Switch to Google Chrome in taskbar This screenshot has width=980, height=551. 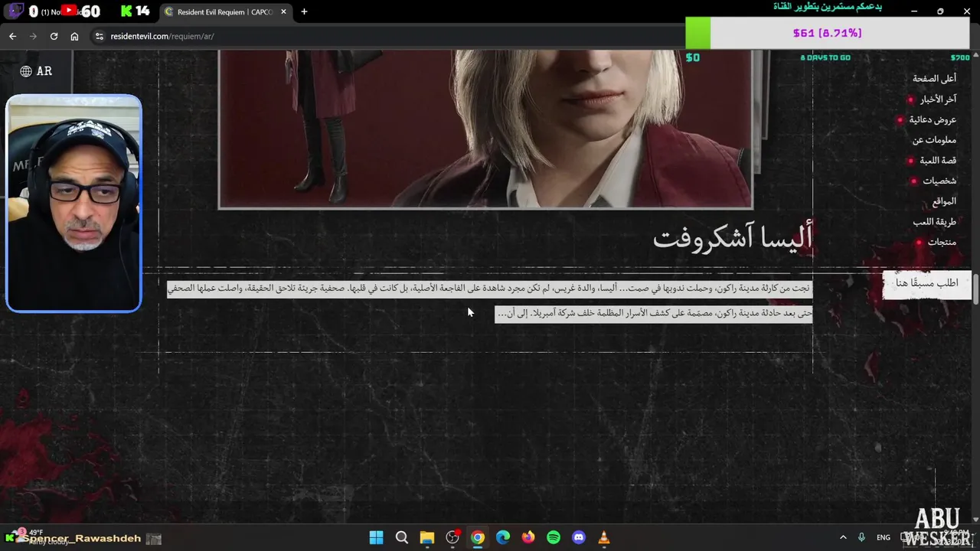pyautogui.click(x=478, y=537)
